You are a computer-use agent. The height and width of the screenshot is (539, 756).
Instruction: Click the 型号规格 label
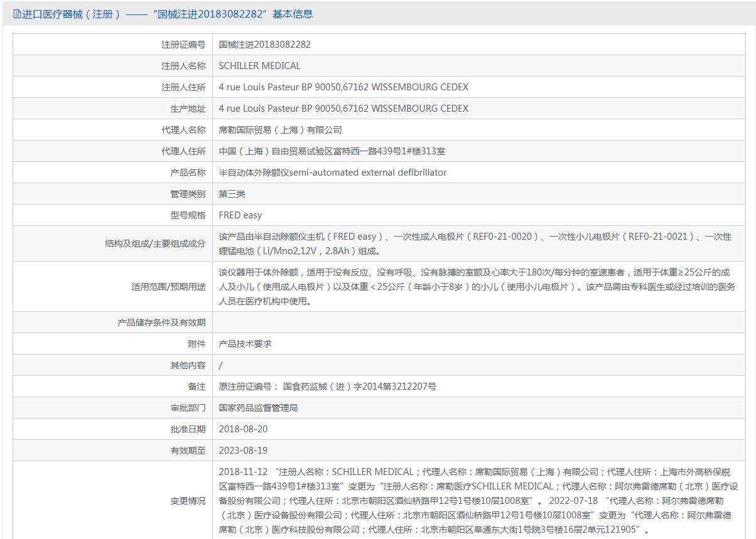pyautogui.click(x=188, y=215)
